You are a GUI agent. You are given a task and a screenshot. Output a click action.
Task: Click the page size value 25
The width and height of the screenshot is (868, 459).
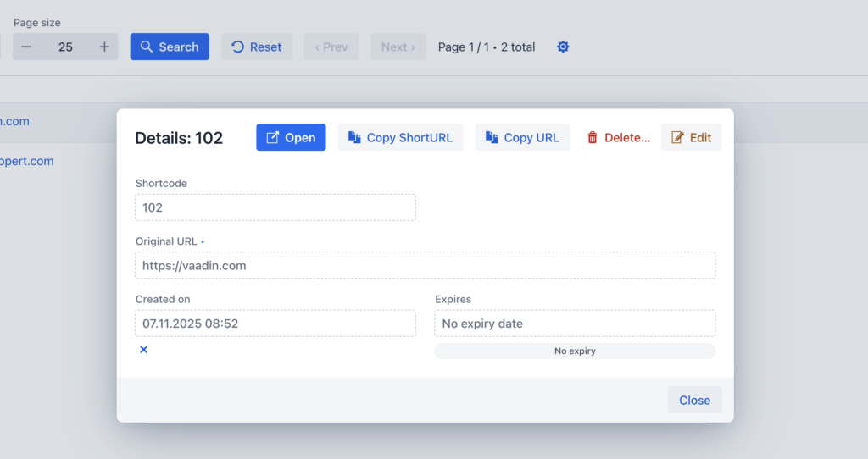coord(65,47)
